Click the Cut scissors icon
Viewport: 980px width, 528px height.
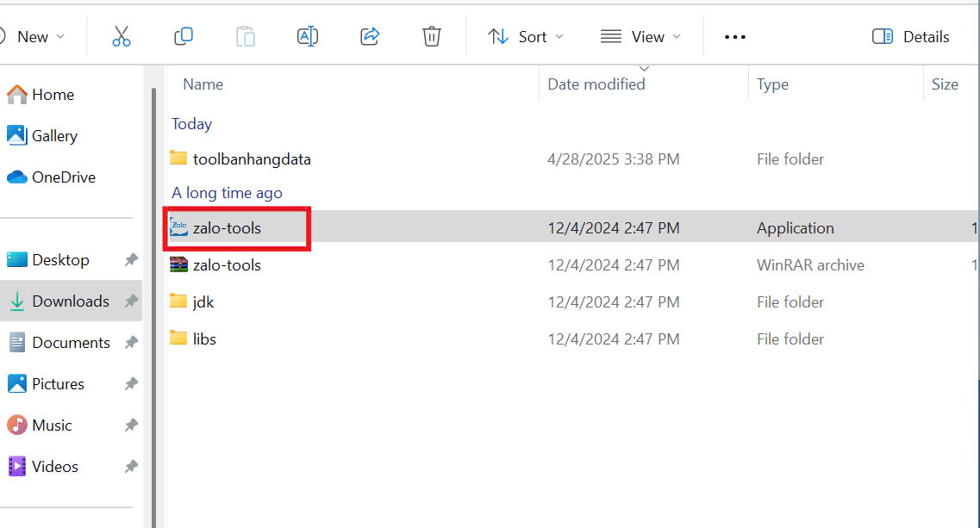click(122, 37)
